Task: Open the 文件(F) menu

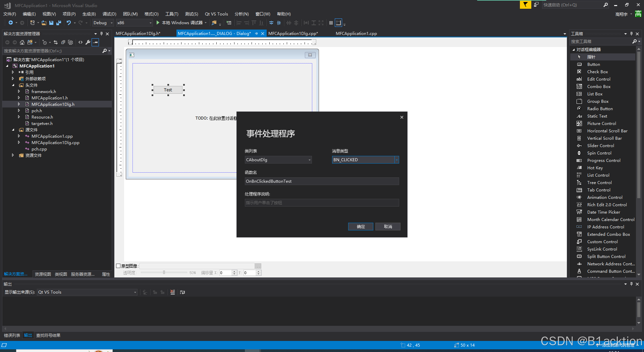Action: 10,14
